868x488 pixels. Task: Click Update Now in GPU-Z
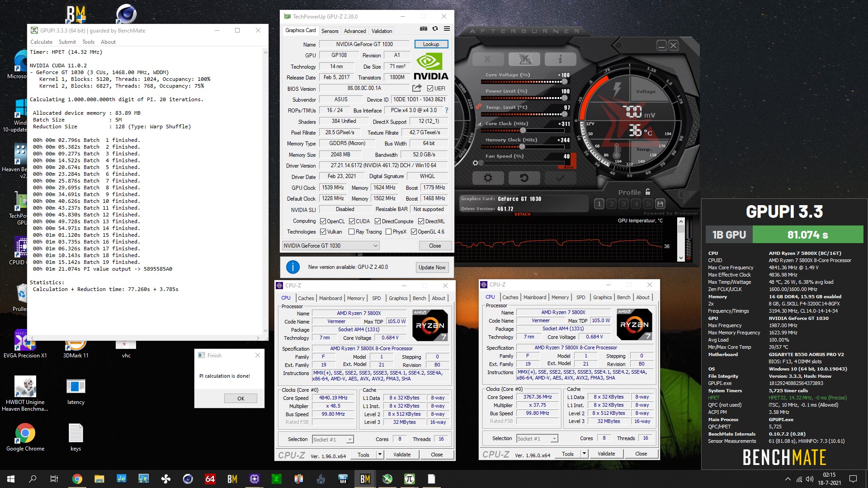432,267
